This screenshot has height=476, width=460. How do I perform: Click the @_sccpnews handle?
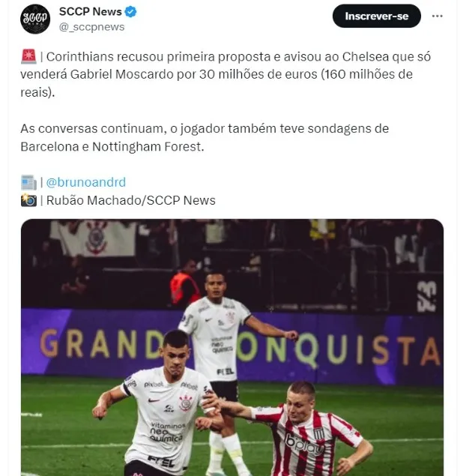(x=91, y=27)
